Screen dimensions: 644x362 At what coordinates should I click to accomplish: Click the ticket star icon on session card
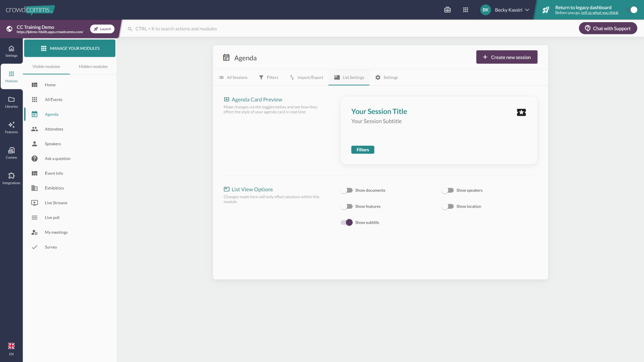pos(521,112)
